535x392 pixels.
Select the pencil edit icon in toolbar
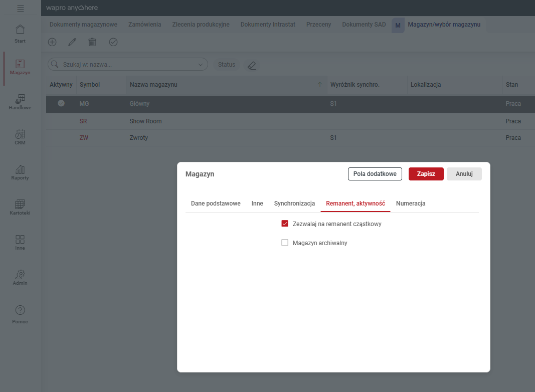coord(72,42)
